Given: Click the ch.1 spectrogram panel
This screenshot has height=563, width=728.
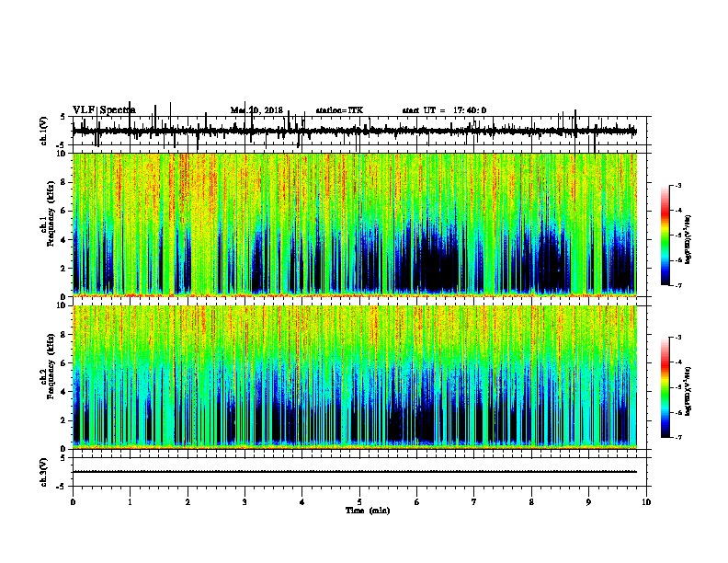Looking at the screenshot, I should pyautogui.click(x=355, y=224).
